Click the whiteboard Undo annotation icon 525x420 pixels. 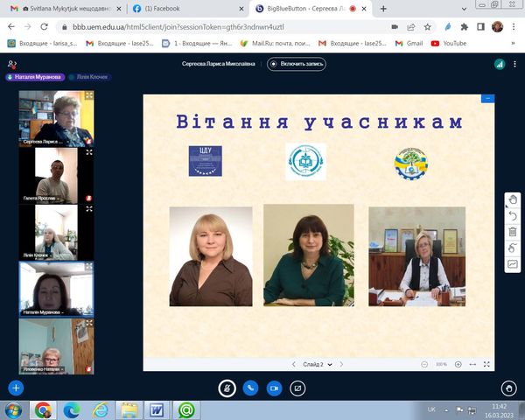point(513,215)
